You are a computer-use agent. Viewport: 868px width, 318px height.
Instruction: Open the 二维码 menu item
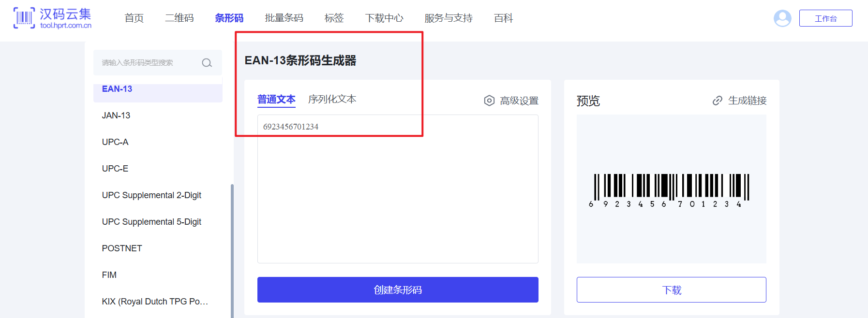pos(180,18)
